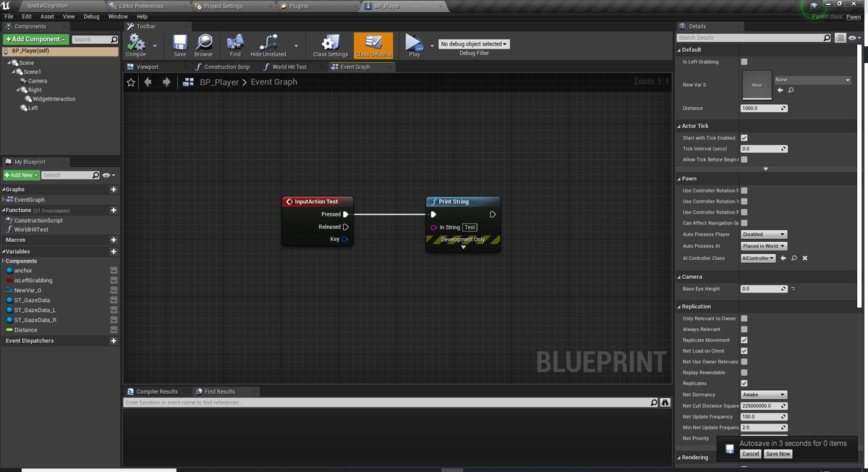
Task: Toggle isLeftGrabbing variable's editable eye
Action: pyautogui.click(x=114, y=280)
